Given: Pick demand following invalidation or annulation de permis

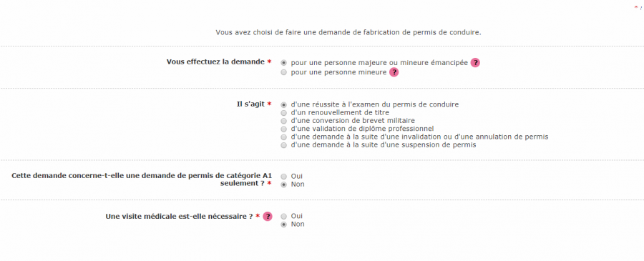Looking at the screenshot, I should click(x=283, y=137).
